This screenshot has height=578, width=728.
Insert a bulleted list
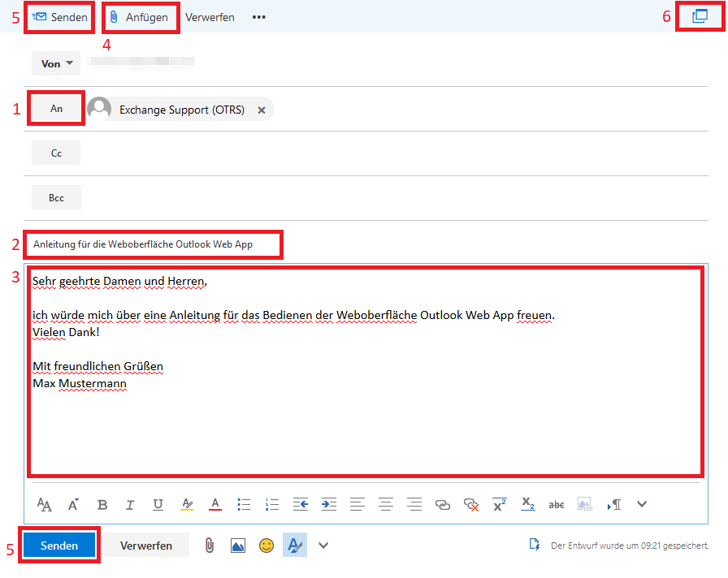click(244, 504)
